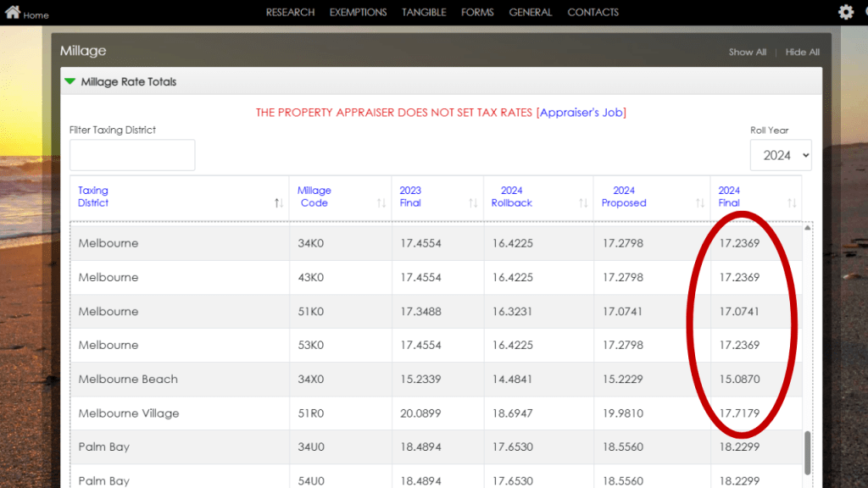Sort the Taxing District column
868x488 pixels.
click(277, 202)
